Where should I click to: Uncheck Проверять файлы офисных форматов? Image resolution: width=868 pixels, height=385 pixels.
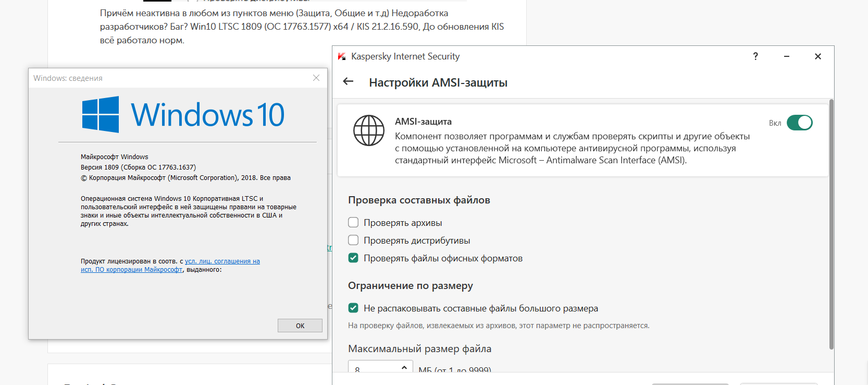(353, 258)
